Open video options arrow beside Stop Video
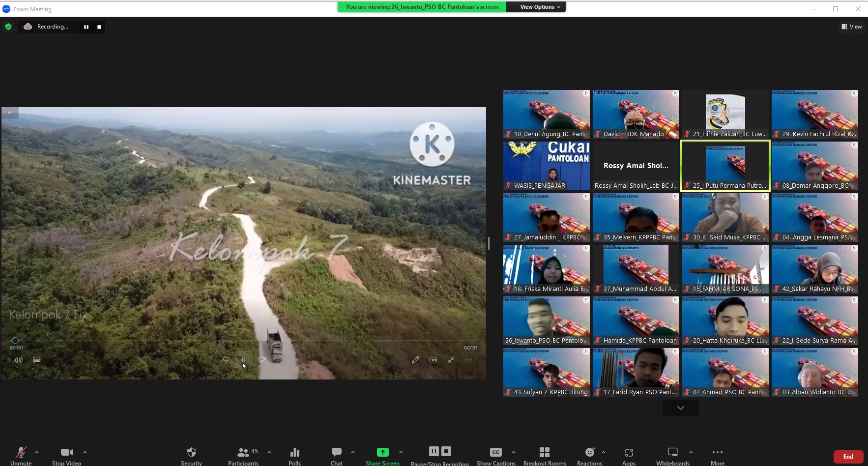The width and height of the screenshot is (868, 466). click(x=85, y=452)
